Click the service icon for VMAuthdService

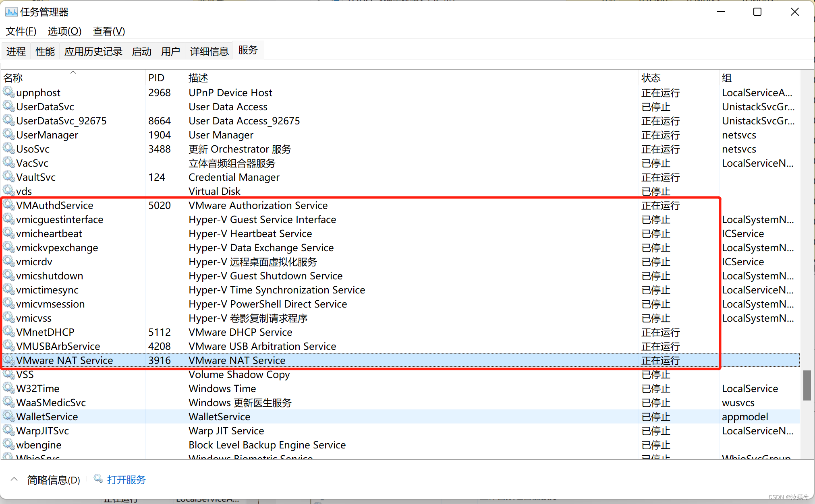(x=9, y=205)
